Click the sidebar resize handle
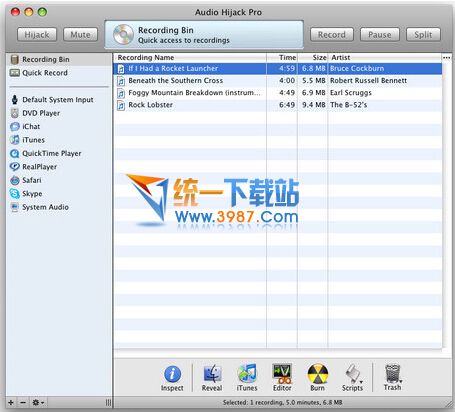The width and height of the screenshot is (455, 412). [x=108, y=402]
